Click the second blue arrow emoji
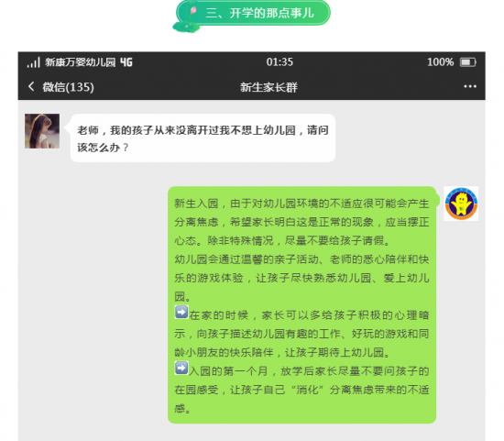Image resolution: width=504 pixels, height=441 pixels. coord(181,368)
